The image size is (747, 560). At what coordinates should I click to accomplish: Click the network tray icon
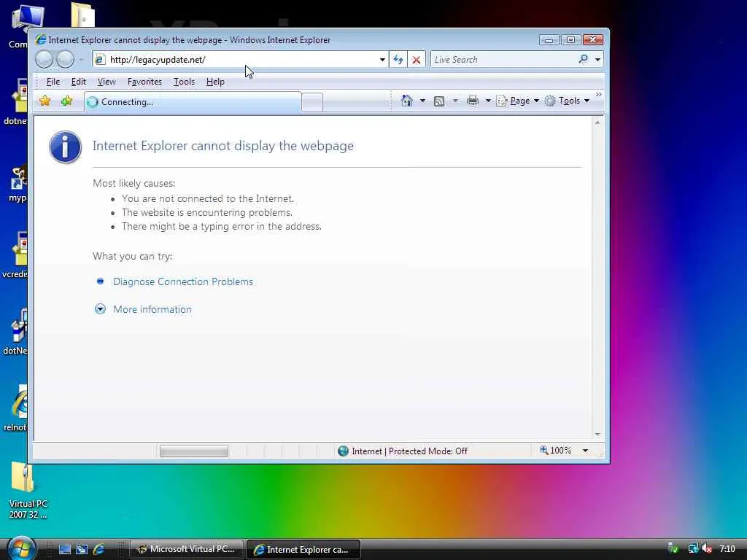pyautogui.click(x=693, y=549)
